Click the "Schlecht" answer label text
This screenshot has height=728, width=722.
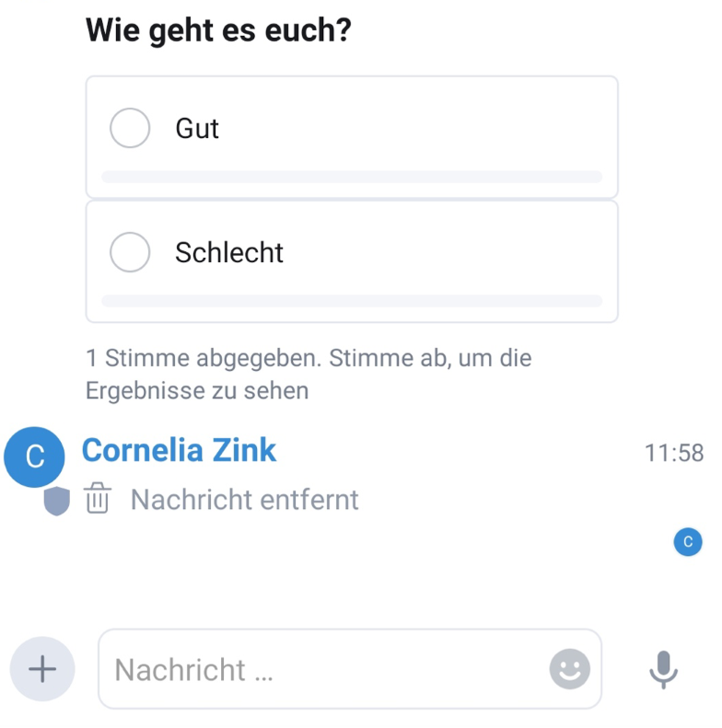click(x=229, y=252)
